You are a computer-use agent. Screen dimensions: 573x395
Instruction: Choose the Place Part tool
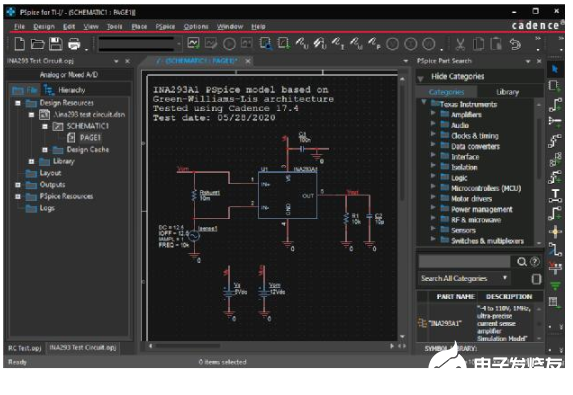(555, 86)
